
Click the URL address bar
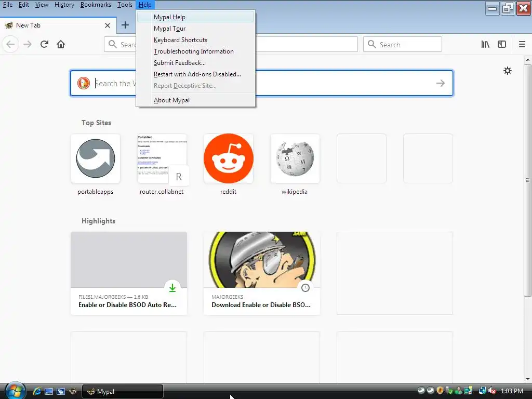point(231,45)
